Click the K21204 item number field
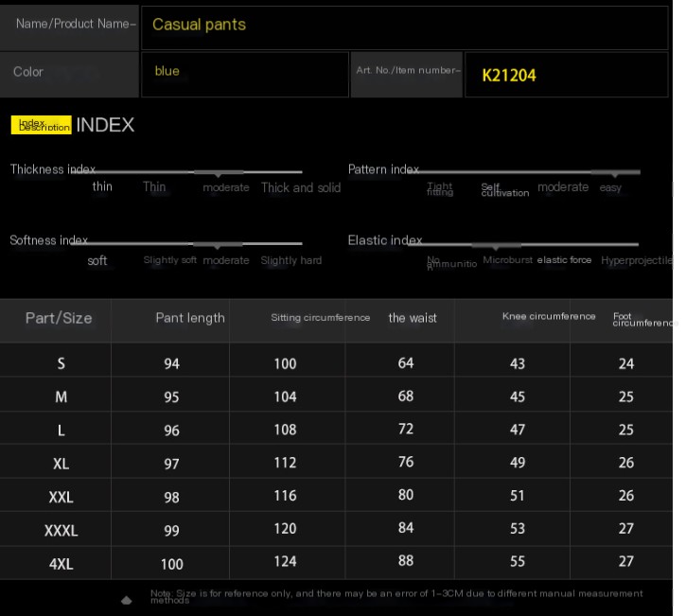Screen dimensions: 686x616 [566, 75]
